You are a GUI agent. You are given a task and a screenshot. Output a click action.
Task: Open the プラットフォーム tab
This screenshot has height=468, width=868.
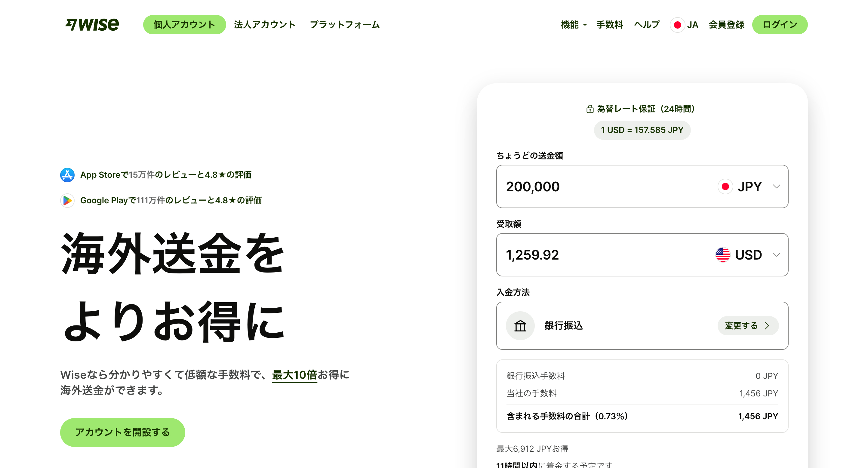coord(345,25)
